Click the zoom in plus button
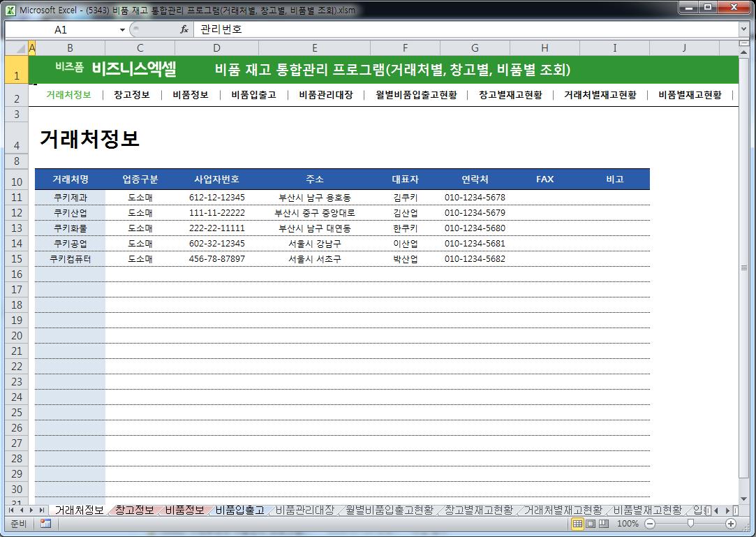The image size is (756, 537). tap(731, 524)
